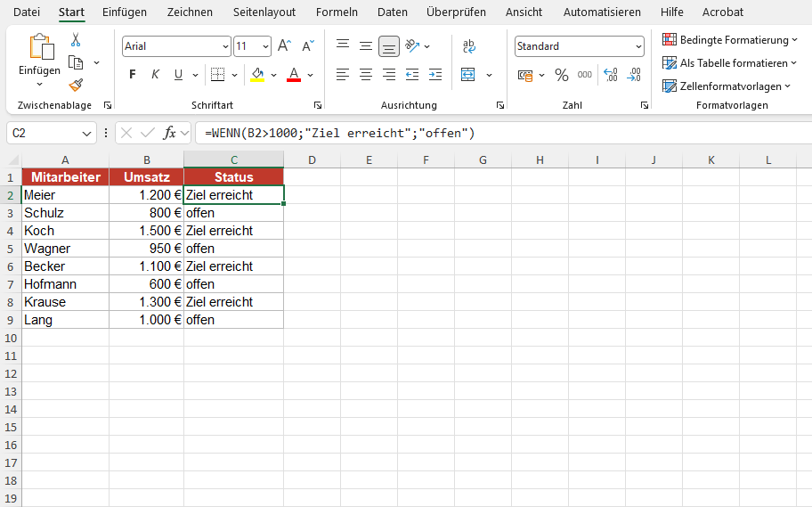The width and height of the screenshot is (812, 507).
Task: Align text left
Action: tap(342, 75)
